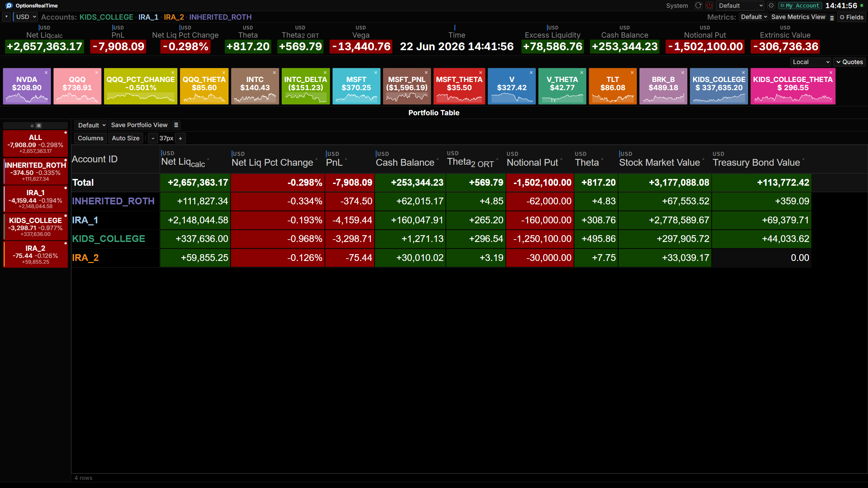The width and height of the screenshot is (868, 488).
Task: Open the portfolio view Default dropdown
Action: coord(92,125)
